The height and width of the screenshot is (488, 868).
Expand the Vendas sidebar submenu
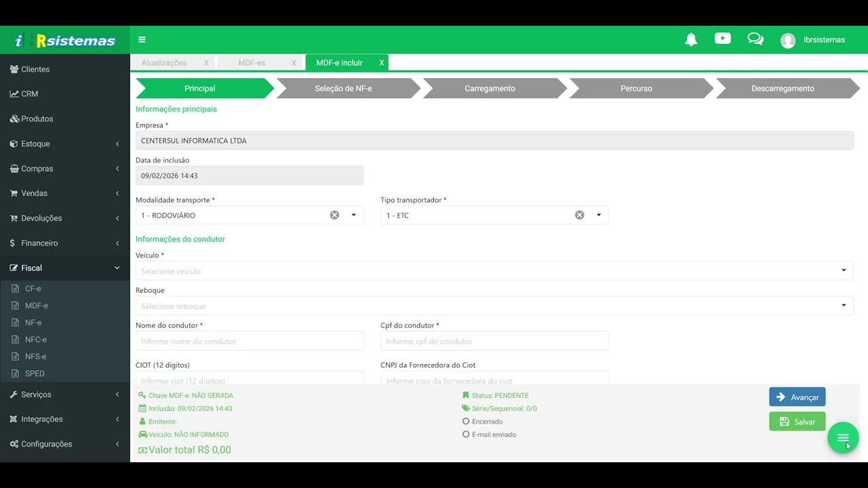[x=117, y=193]
